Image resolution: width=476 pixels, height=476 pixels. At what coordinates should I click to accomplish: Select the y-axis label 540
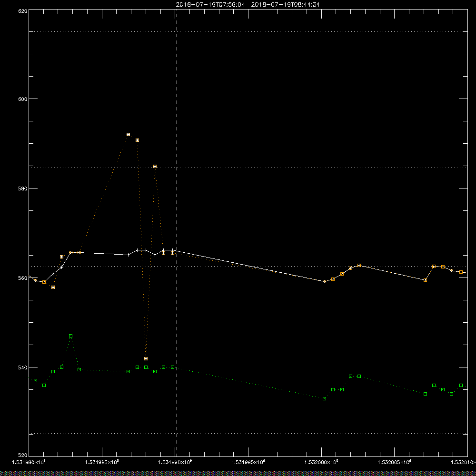(23, 367)
